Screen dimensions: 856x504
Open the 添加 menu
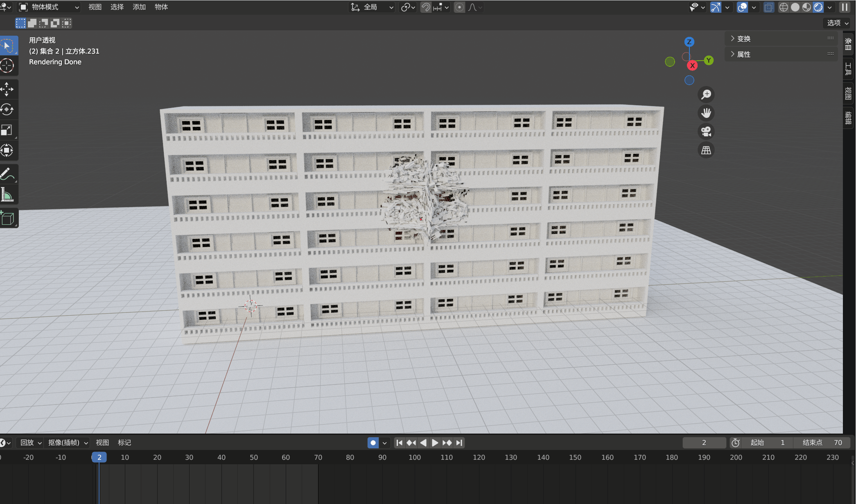click(x=139, y=7)
